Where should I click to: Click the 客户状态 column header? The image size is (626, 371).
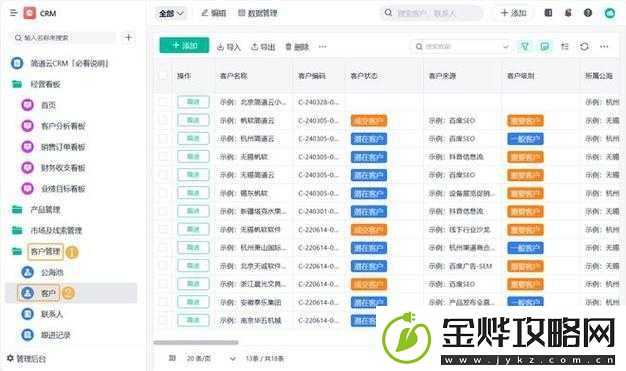pos(364,76)
